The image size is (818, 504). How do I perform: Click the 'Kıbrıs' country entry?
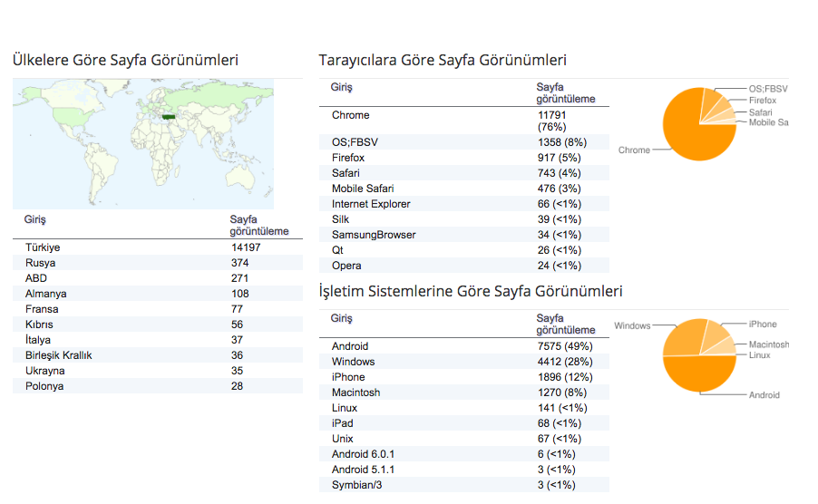[39, 325]
